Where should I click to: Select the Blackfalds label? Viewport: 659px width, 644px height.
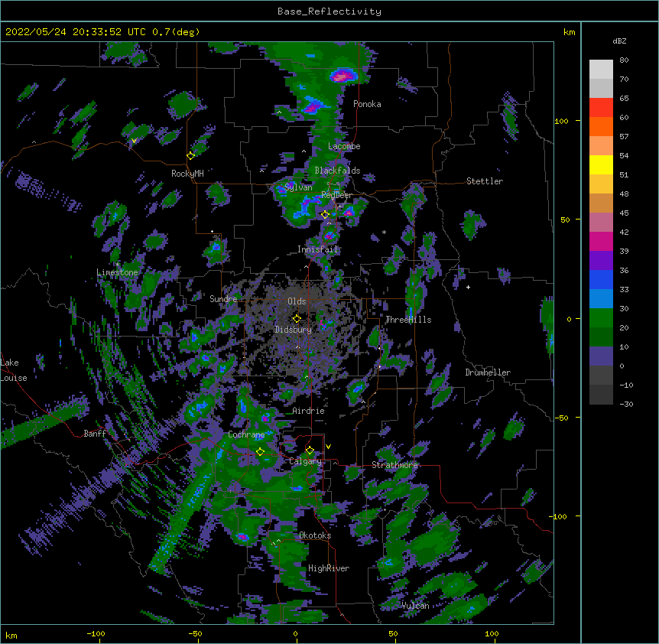click(x=337, y=171)
